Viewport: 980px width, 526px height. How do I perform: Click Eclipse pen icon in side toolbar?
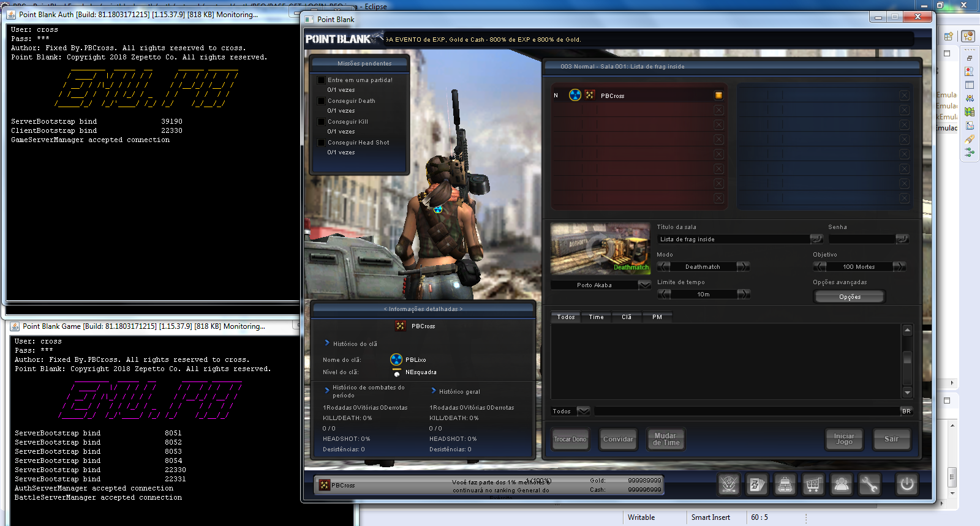click(970, 140)
